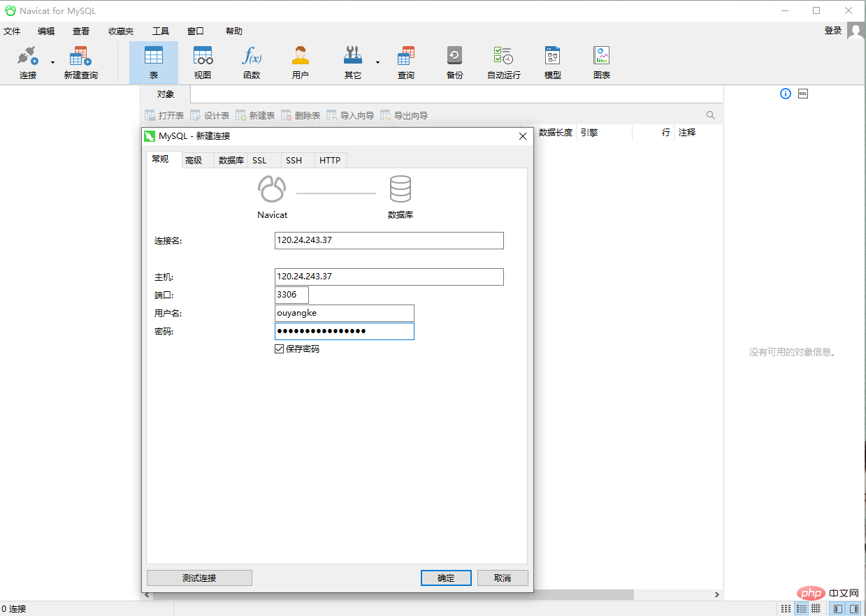
Task: Click the 数据长度 column header
Action: click(556, 132)
